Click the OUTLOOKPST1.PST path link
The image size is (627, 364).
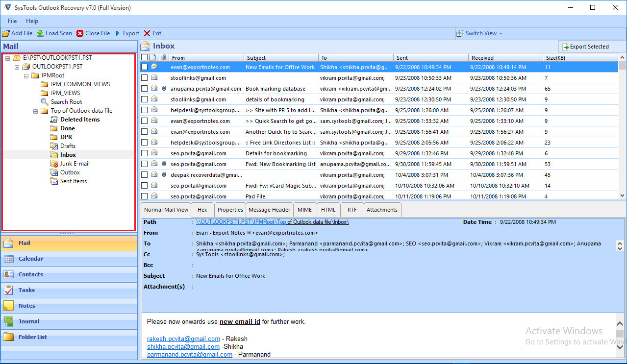coord(272,222)
